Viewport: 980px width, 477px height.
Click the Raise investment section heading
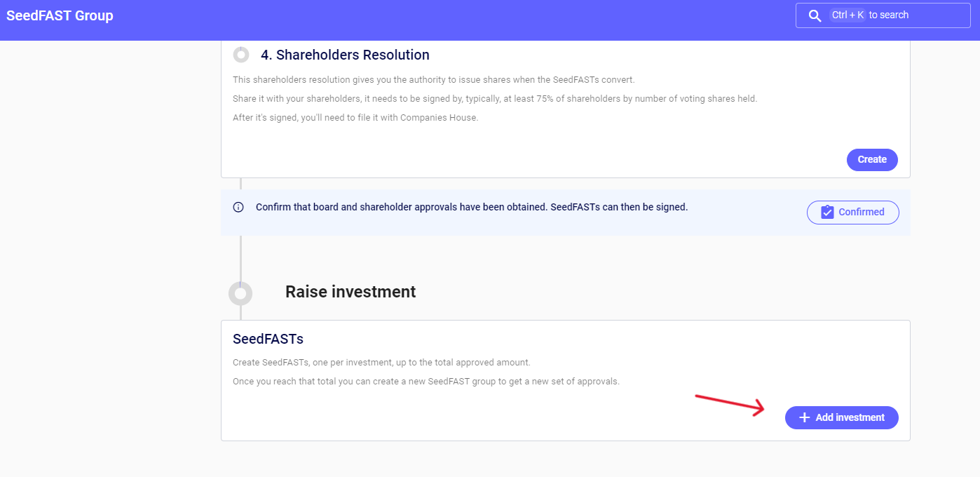(351, 292)
